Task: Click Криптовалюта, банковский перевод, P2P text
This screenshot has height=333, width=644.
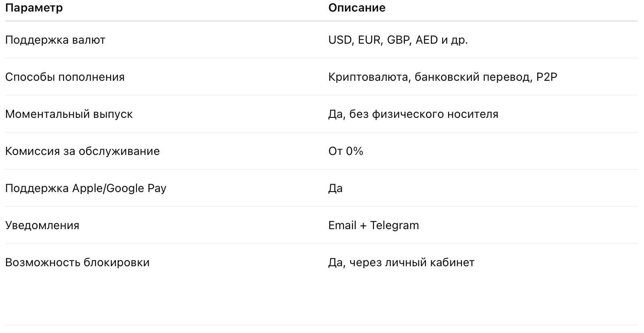Action: coord(443,77)
